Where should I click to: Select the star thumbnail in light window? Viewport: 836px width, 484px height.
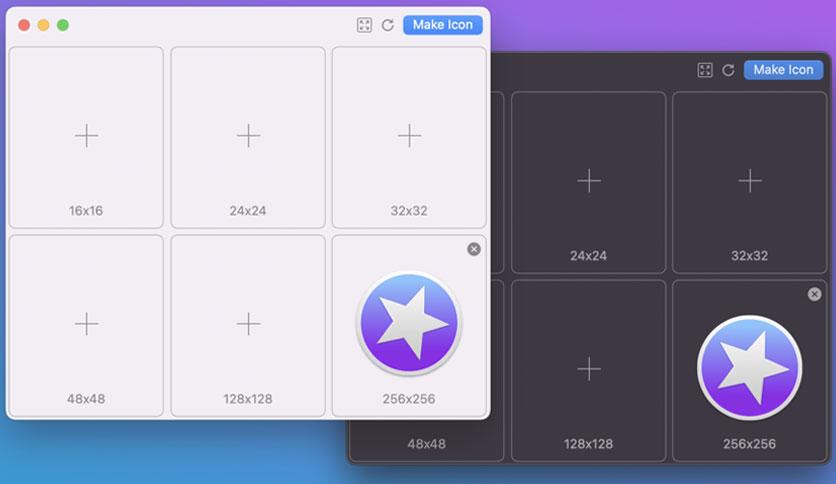coord(409,323)
